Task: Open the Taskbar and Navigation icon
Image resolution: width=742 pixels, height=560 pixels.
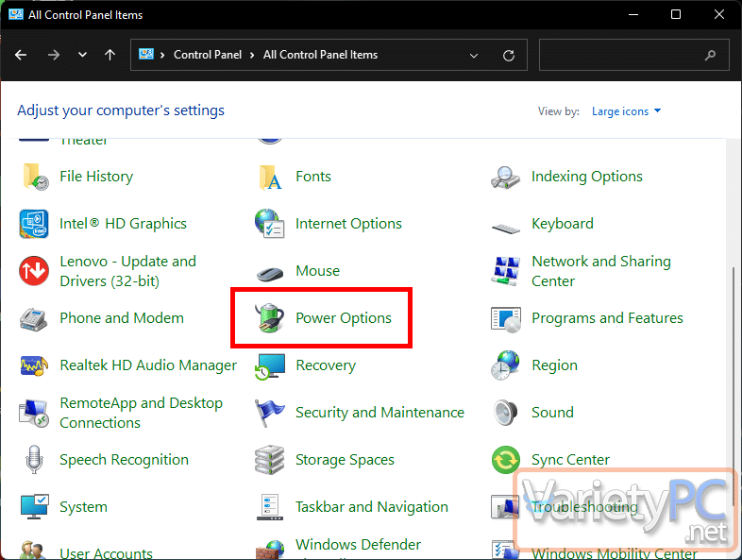Action: (270, 507)
